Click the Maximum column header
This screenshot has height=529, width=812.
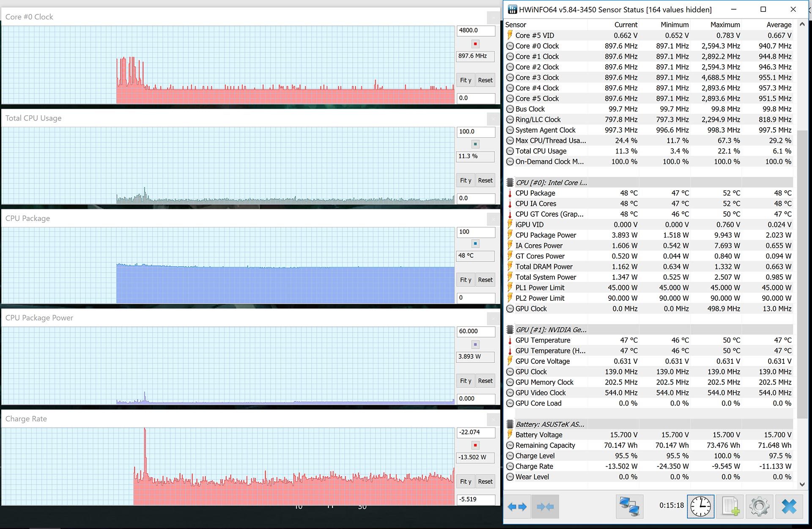(x=716, y=25)
